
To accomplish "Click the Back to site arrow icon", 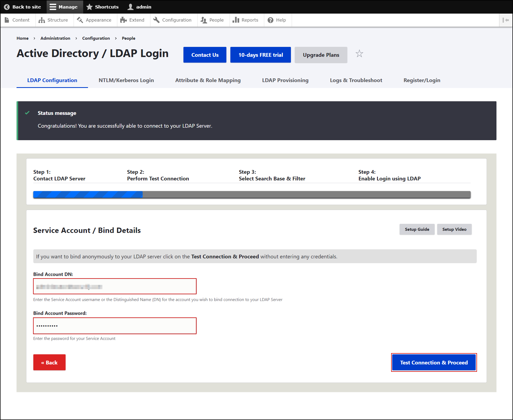I will point(7,7).
